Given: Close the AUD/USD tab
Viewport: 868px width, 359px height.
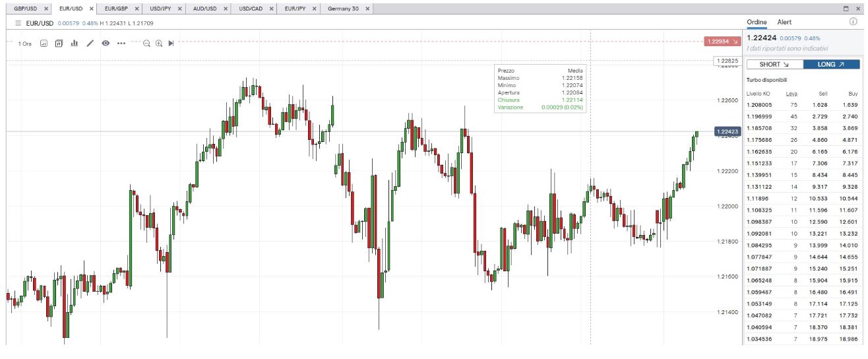Looking at the screenshot, I should pyautogui.click(x=226, y=9).
